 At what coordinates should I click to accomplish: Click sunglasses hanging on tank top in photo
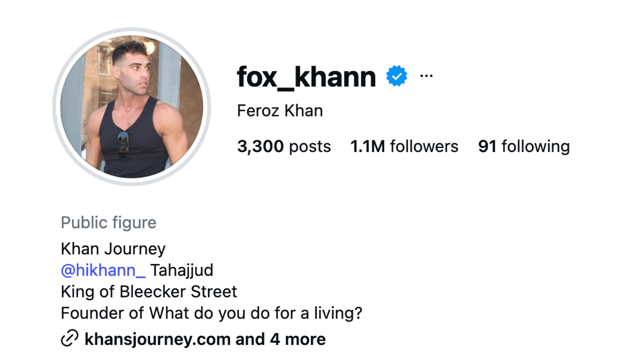pyautogui.click(x=123, y=145)
